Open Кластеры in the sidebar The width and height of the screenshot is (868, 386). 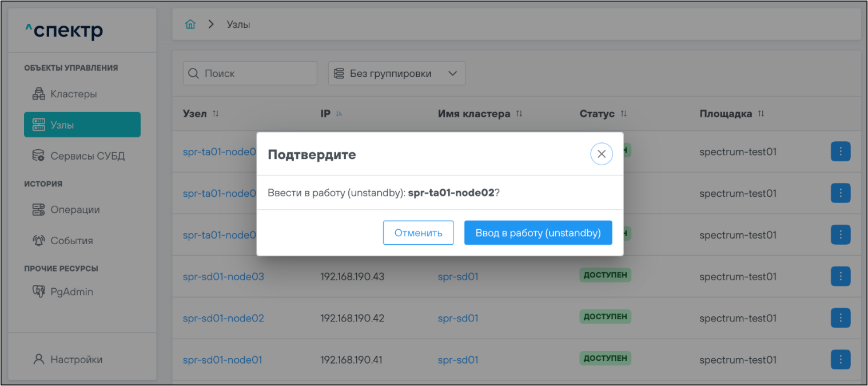click(x=73, y=94)
